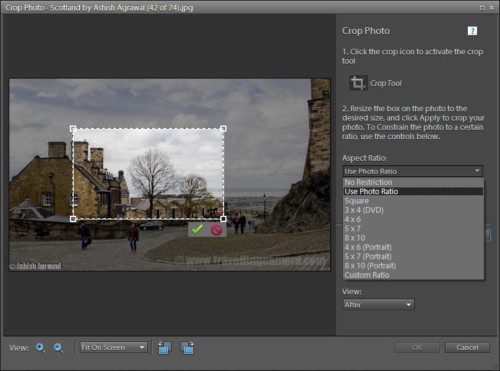This screenshot has height=371, width=500.
Task: Click the rotate left icon
Action: [165, 348]
